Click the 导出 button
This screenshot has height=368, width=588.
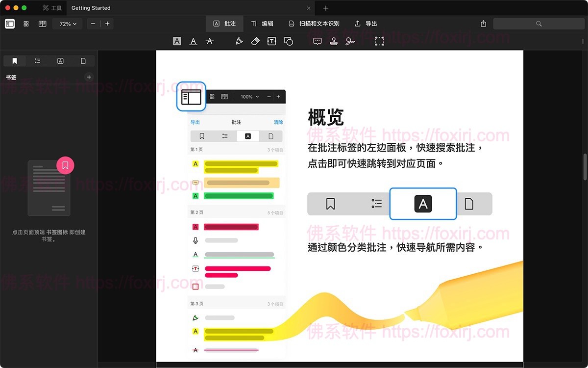coord(366,23)
